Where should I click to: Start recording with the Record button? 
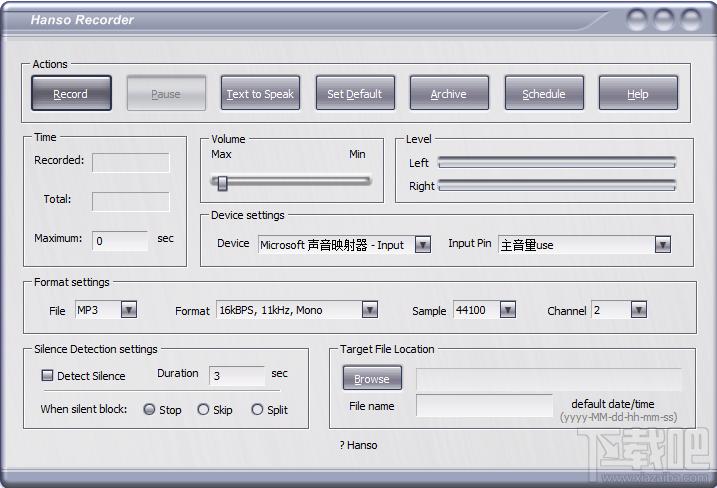tap(71, 93)
